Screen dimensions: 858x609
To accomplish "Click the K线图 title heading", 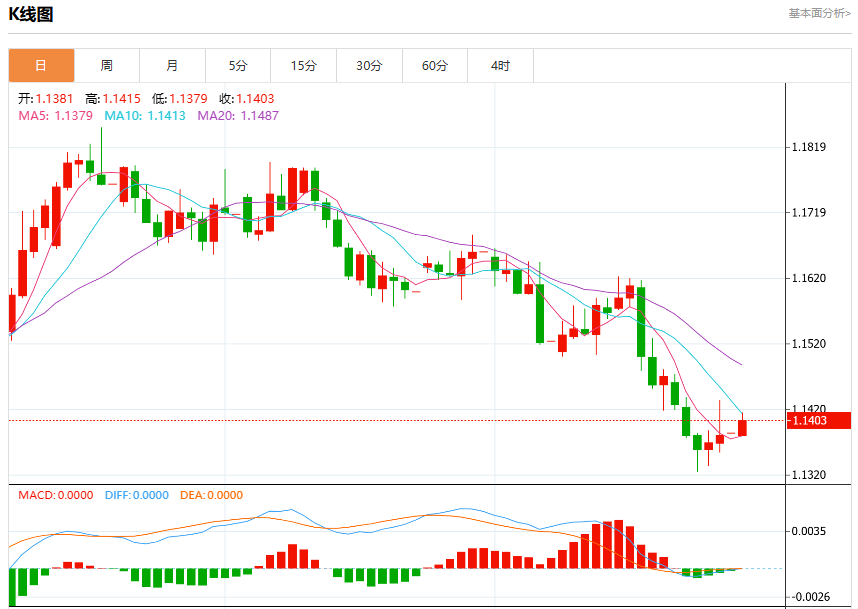I will [x=31, y=14].
